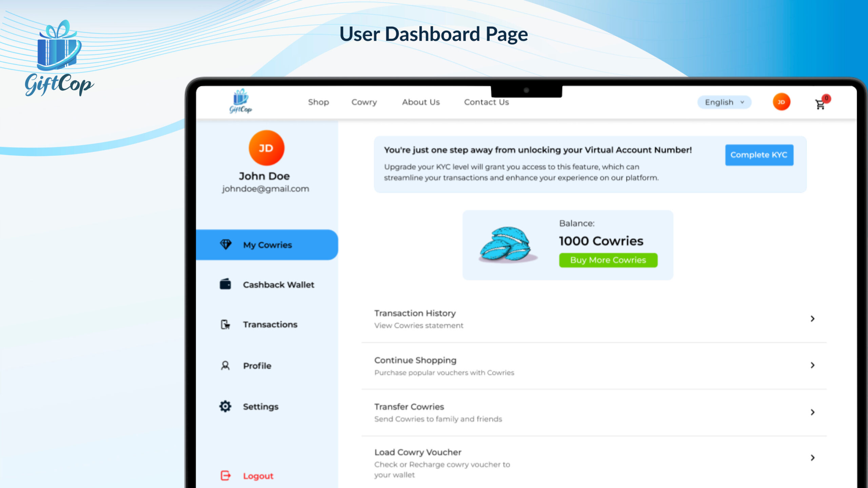868x488 pixels.
Task: Click the 1000 Cowries balance text
Action: (x=601, y=241)
